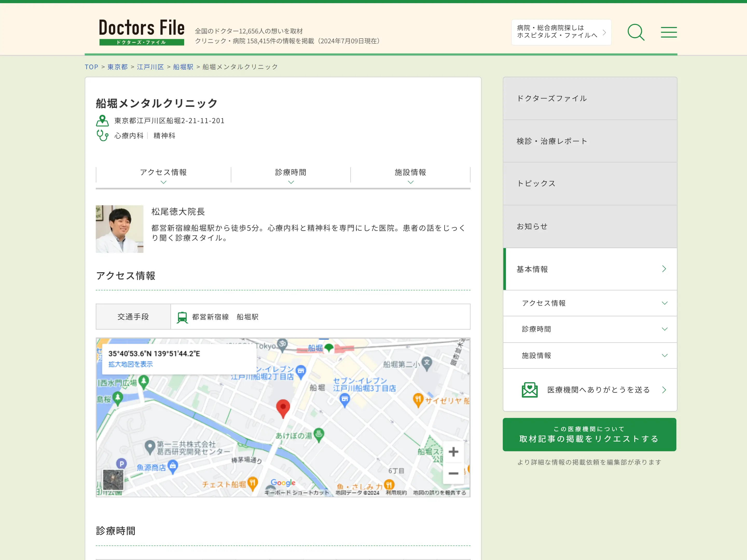The width and height of the screenshot is (747, 560).
Task: Open the 拡大地図を表示 map link
Action: 130,364
